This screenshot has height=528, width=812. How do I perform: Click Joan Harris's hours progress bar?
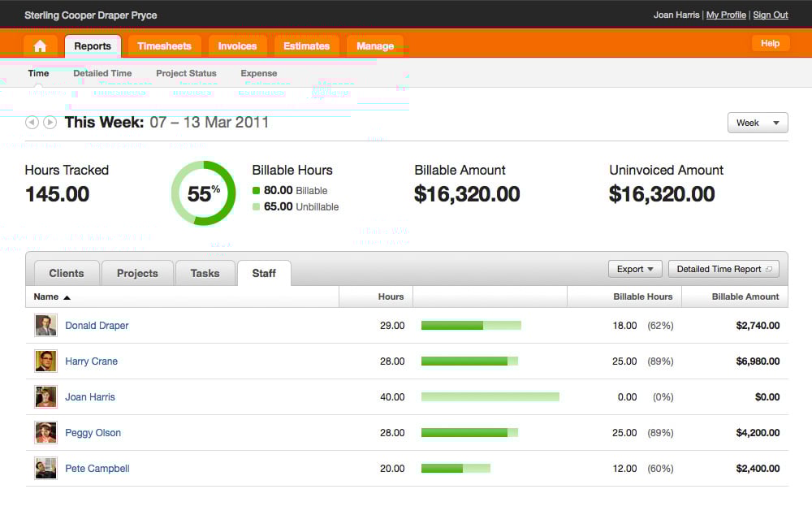point(490,397)
